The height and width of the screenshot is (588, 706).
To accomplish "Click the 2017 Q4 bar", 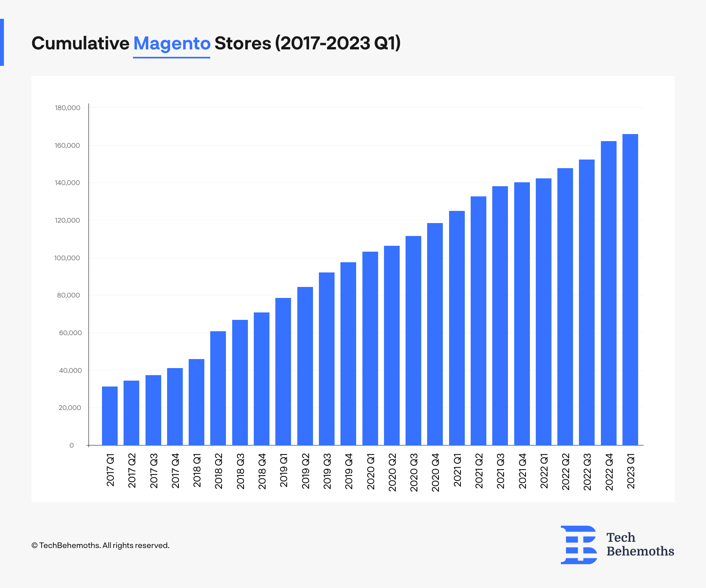I will pyautogui.click(x=175, y=407).
